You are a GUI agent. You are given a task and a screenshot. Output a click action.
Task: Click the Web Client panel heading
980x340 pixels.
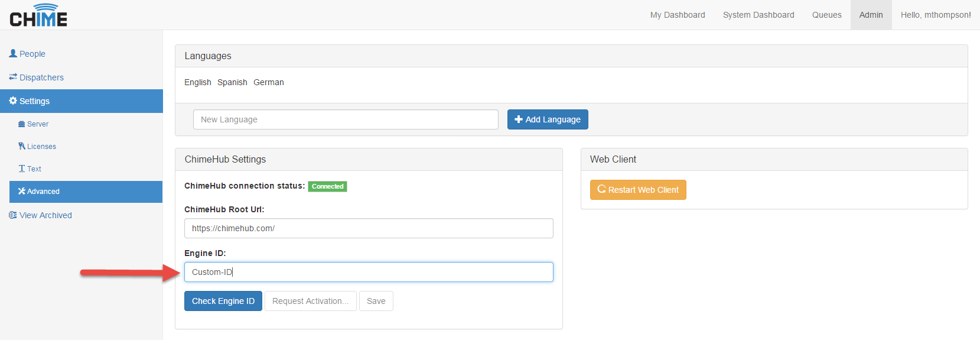point(613,160)
